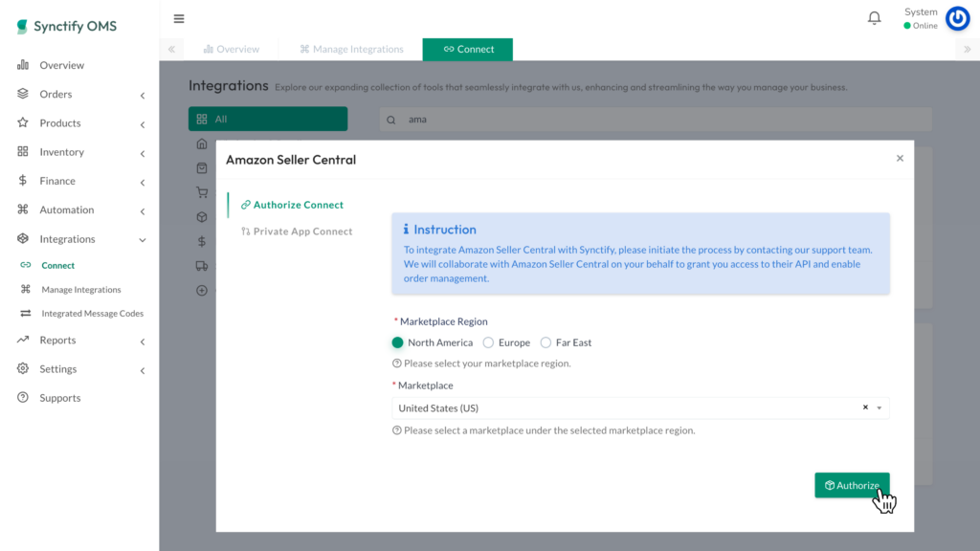Screen dimensions: 980x551
Task: Select the dollar category filter icon
Action: [x=202, y=241]
